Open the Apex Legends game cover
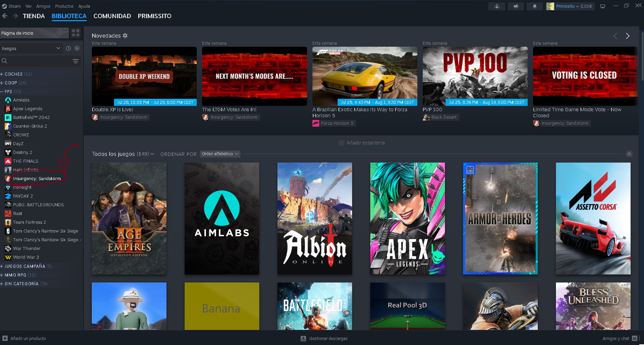 coord(408,219)
